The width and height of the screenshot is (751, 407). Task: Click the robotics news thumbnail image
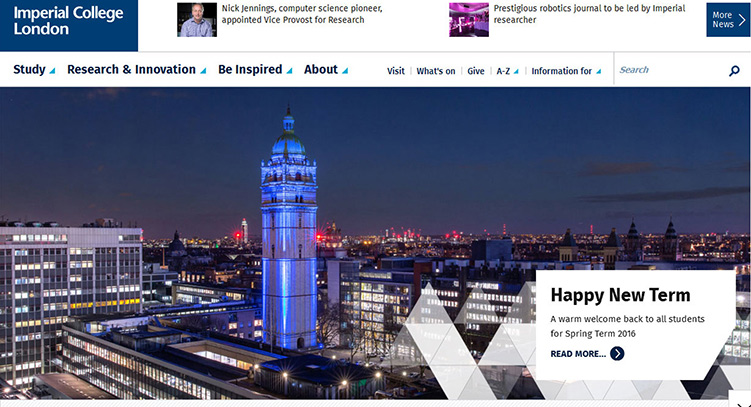coord(468,20)
